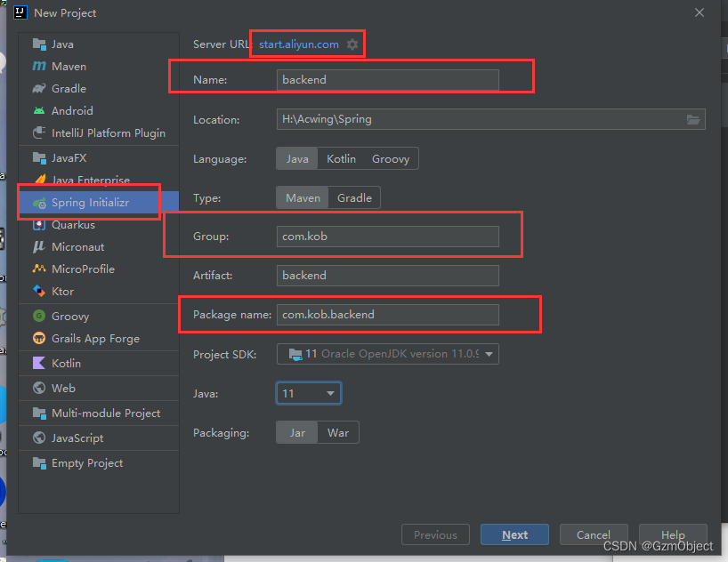Click the IntelliJ IDEA logo in title bar

tap(20, 12)
